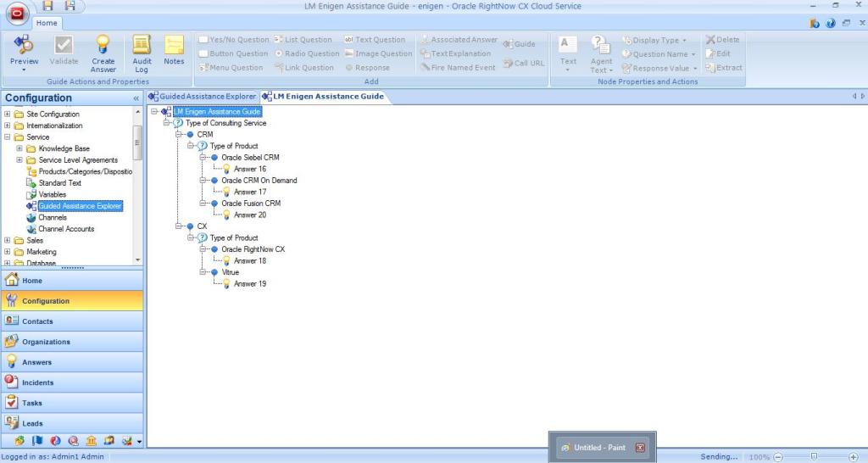
Task: Select Guided Assistance Explorer in Configuration tree
Action: [80, 206]
